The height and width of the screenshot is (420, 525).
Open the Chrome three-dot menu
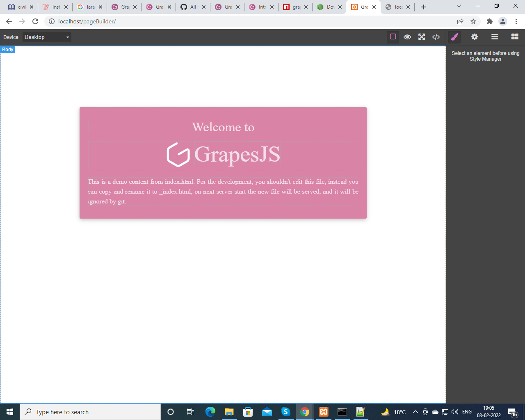click(516, 21)
